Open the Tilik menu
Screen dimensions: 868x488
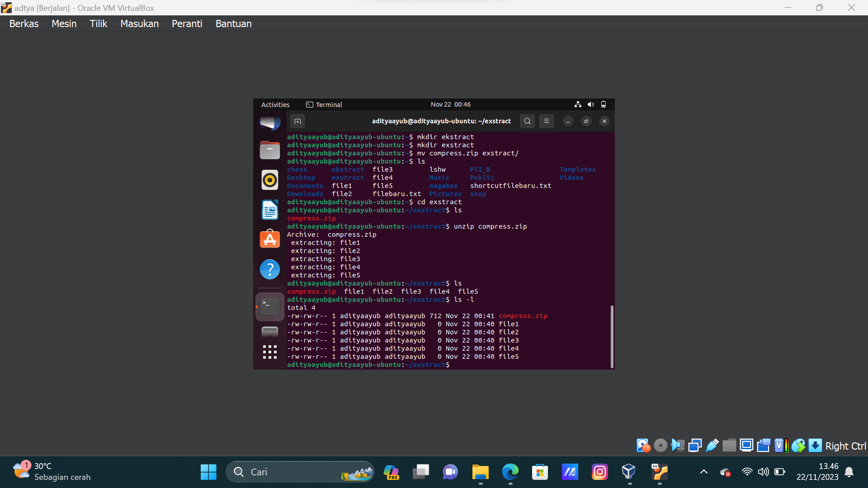(x=98, y=23)
